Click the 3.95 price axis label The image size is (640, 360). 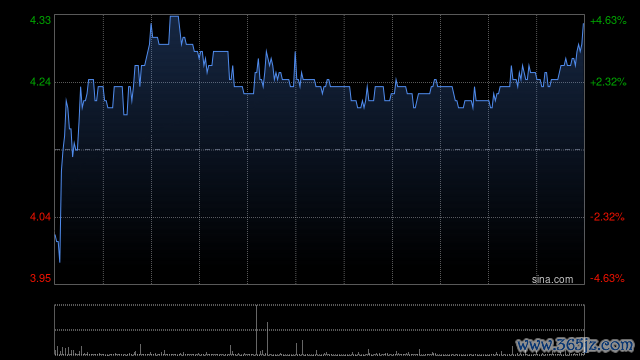[40, 278]
